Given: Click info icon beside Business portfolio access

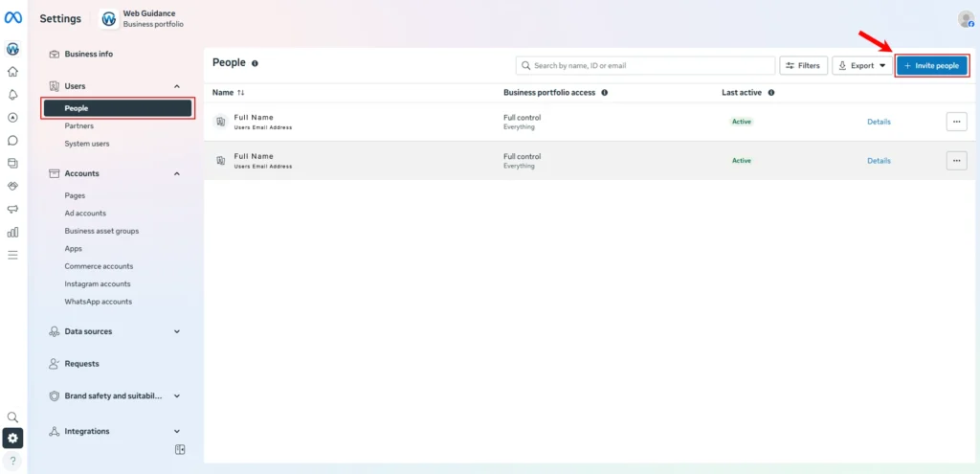Looking at the screenshot, I should pos(605,93).
